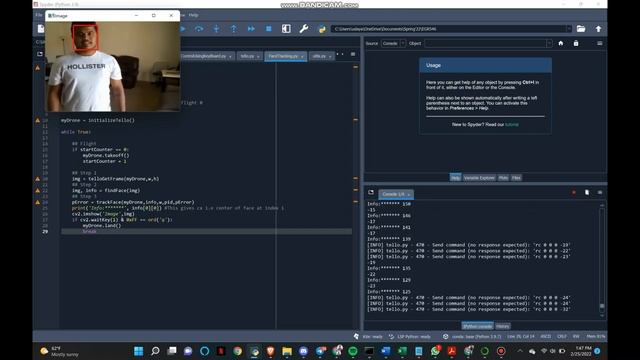This screenshot has height=360, width=640.
Task: Click conda base Python status bar entry
Action: (472, 337)
